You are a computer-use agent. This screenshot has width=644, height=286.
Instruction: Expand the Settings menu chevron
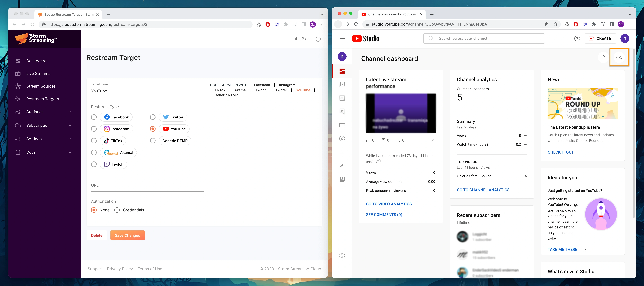70,139
